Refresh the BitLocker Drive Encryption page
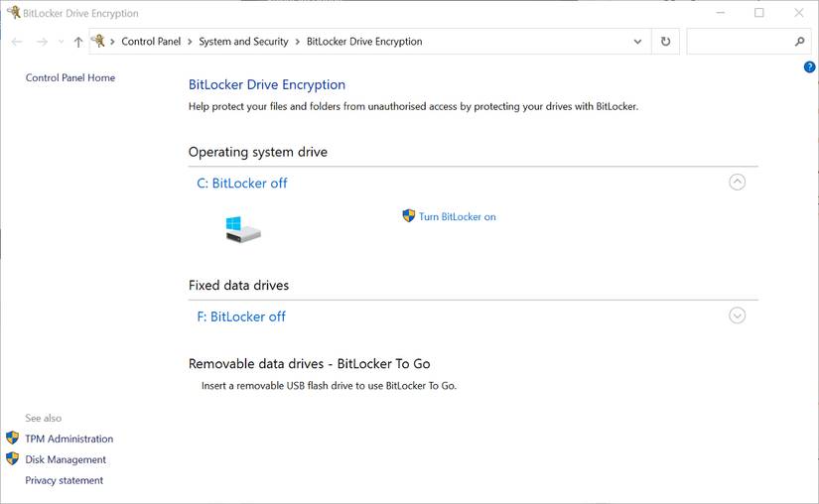 coord(665,42)
